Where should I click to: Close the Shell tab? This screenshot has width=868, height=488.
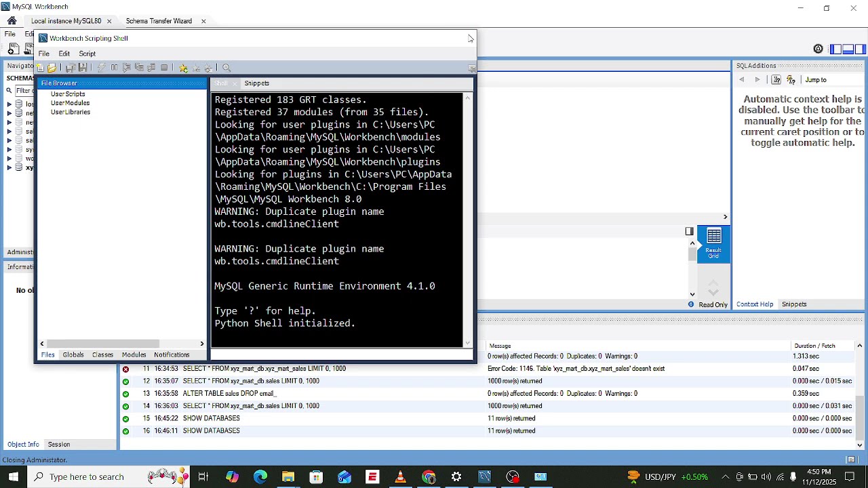[x=235, y=83]
